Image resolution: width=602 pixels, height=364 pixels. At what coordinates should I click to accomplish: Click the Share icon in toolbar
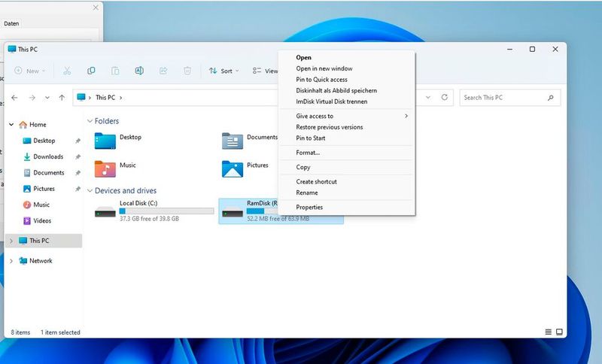click(163, 71)
